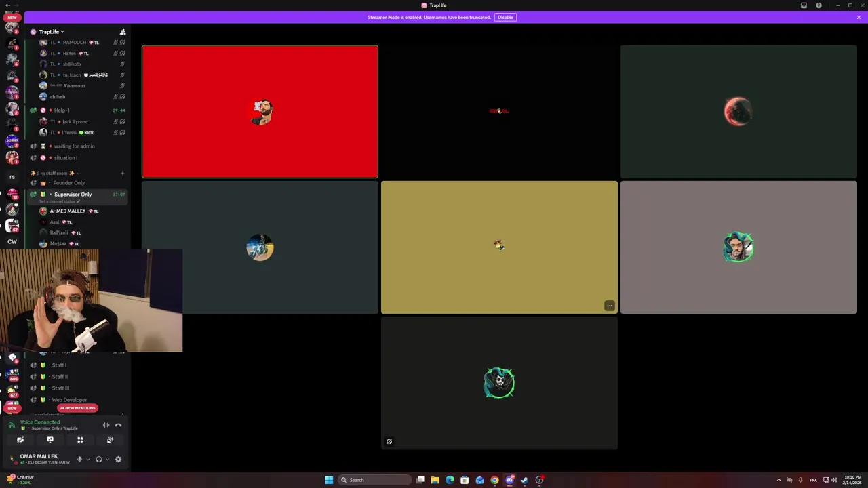The width and height of the screenshot is (868, 488).
Task: Select the red video tile in the call grid
Action: pyautogui.click(x=260, y=112)
